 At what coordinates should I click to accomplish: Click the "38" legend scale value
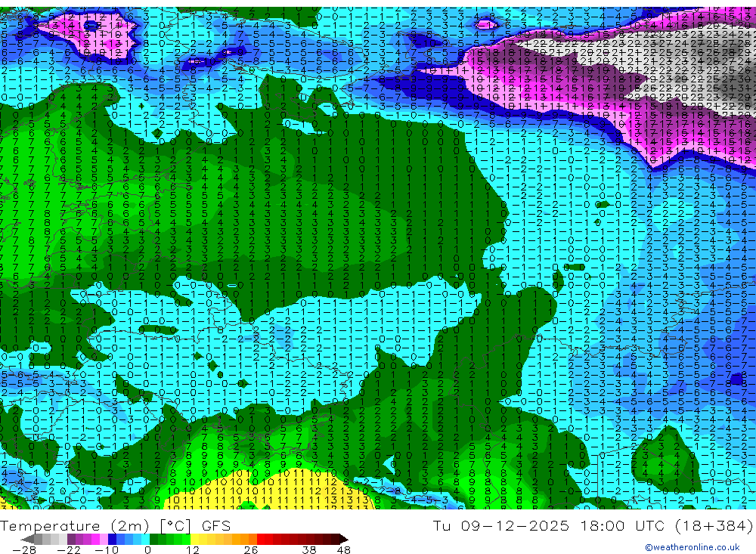(x=309, y=549)
